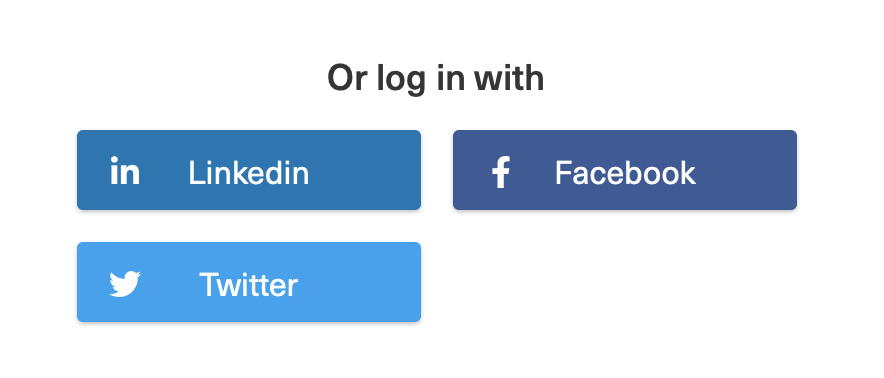The height and width of the screenshot is (378, 884).
Task: Sign in using your Linkedin account
Action: click(x=249, y=170)
